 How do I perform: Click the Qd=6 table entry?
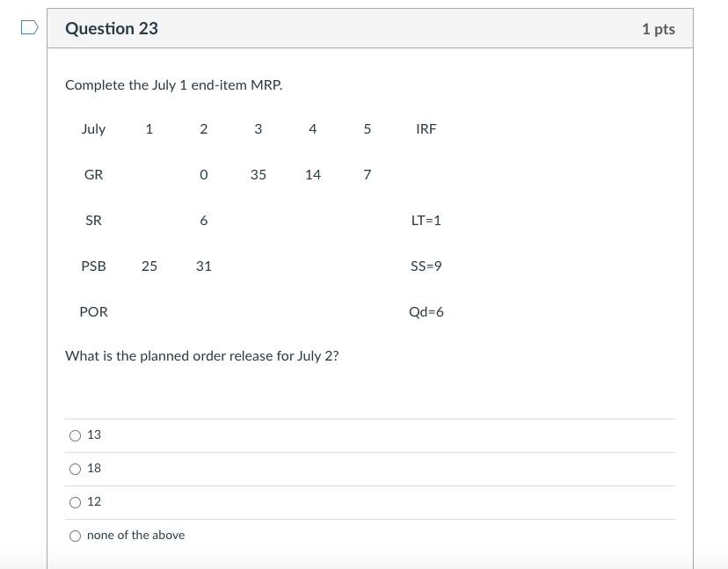pyautogui.click(x=426, y=311)
